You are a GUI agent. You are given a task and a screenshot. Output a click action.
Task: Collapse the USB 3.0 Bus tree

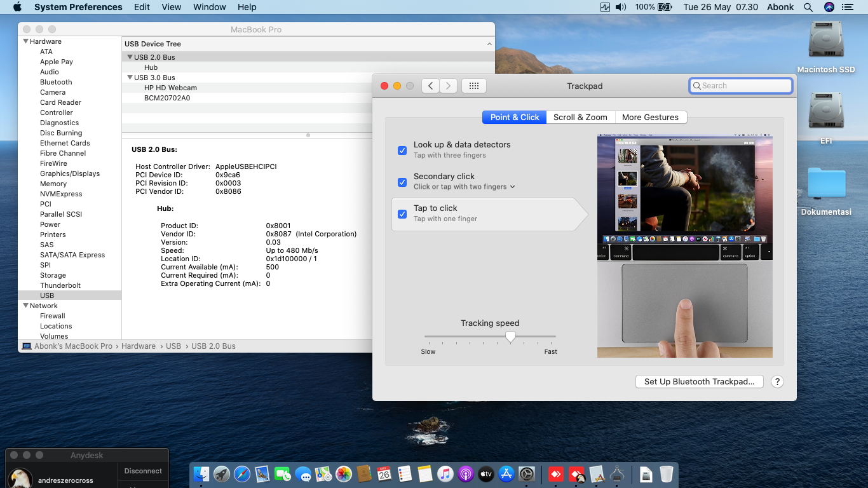tap(130, 78)
